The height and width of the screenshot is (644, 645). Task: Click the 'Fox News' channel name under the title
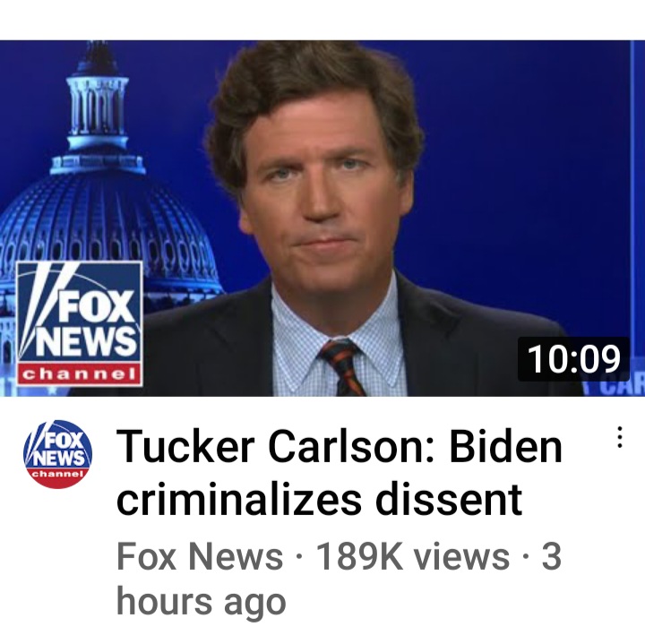click(x=200, y=556)
